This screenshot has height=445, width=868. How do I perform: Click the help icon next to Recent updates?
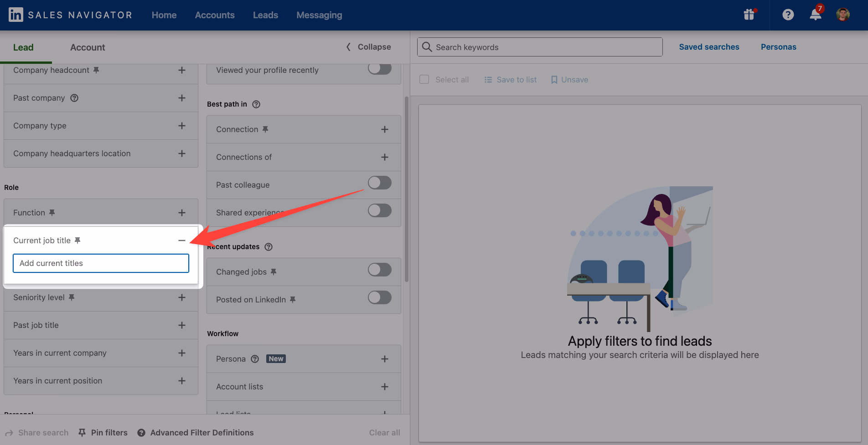269,247
